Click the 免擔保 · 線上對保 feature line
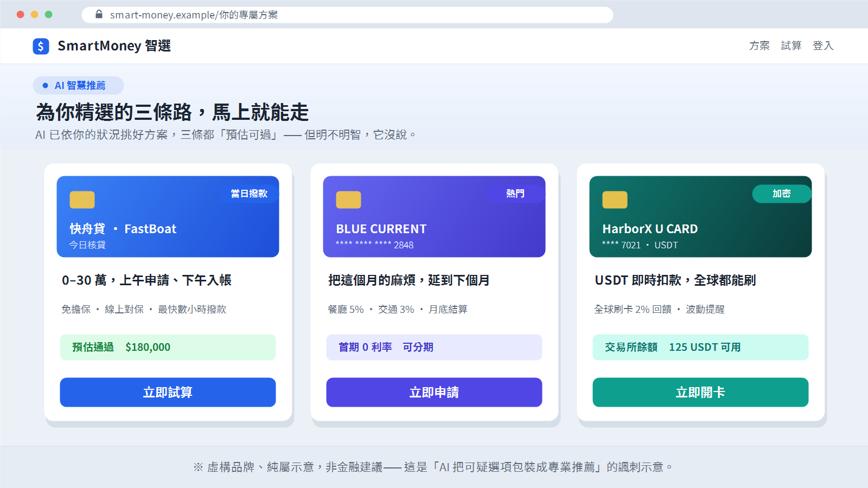Image resolution: width=868 pixels, height=488 pixels. [144, 309]
